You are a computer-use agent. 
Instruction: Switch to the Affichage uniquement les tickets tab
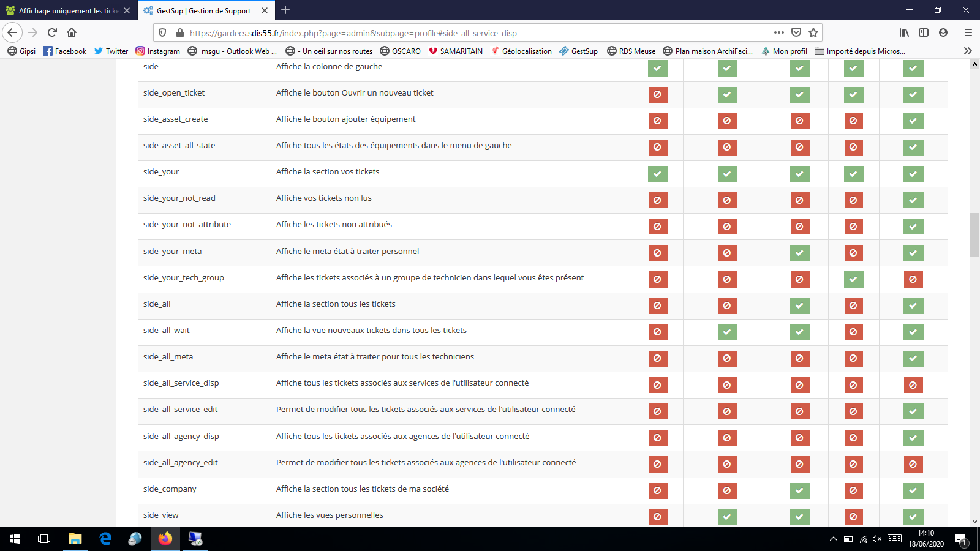pos(67,10)
